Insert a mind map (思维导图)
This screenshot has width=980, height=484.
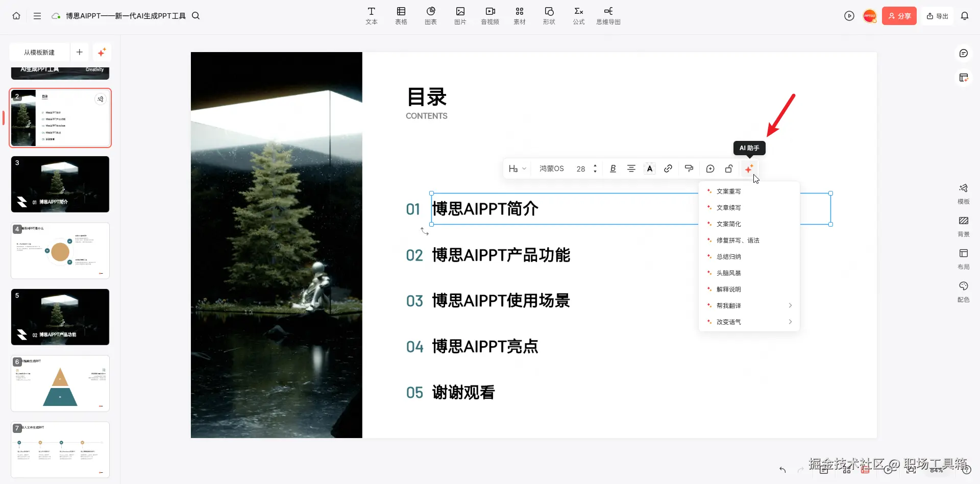tap(608, 16)
